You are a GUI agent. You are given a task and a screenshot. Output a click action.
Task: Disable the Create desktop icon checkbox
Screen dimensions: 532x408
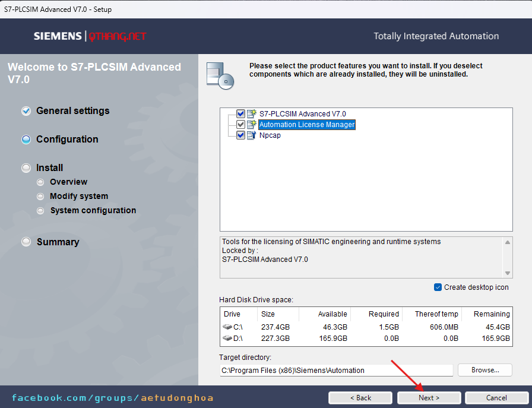click(x=438, y=287)
